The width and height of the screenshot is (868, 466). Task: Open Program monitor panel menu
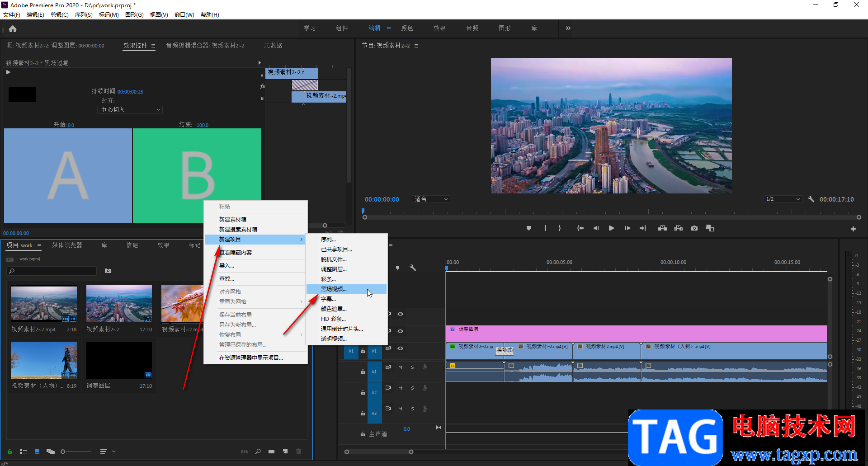point(416,46)
